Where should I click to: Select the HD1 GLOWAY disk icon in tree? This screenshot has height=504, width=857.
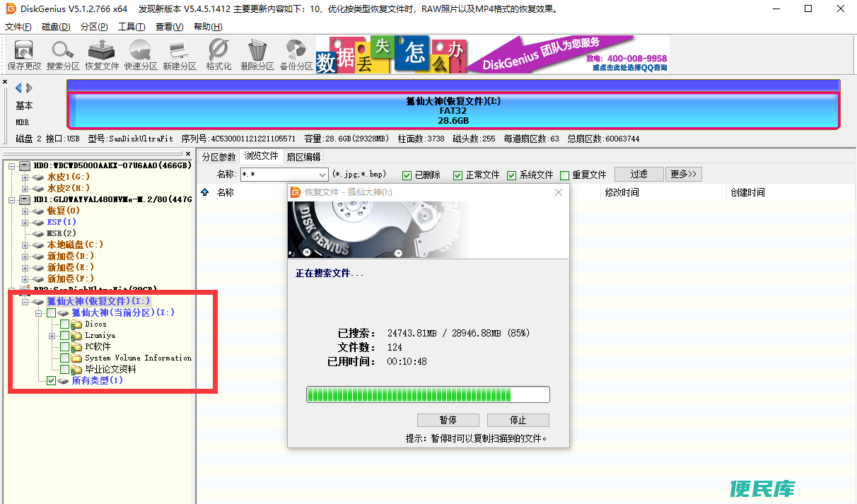25,199
